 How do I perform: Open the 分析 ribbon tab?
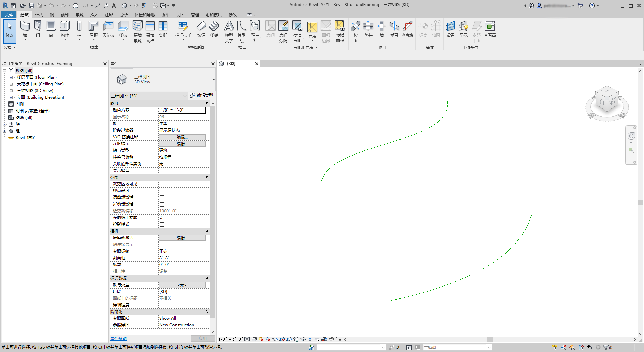click(x=124, y=15)
